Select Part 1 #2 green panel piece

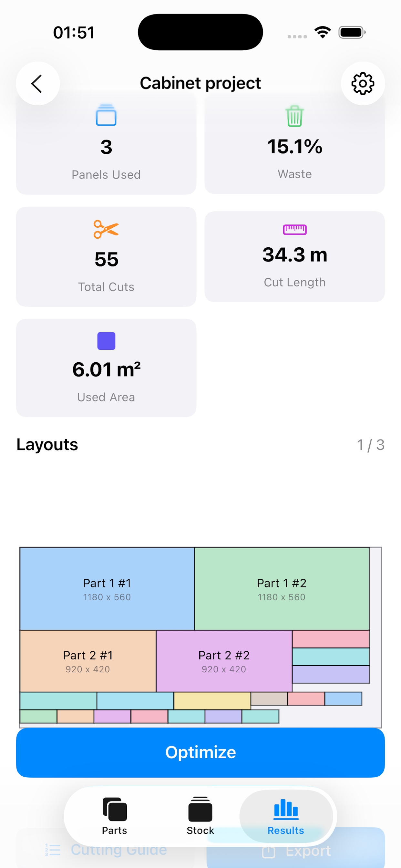tap(282, 589)
